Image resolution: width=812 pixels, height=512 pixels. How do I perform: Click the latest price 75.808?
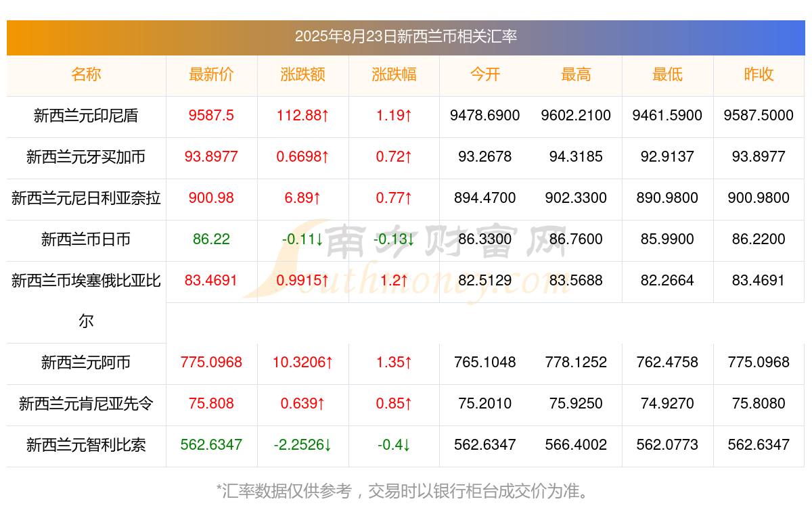[x=211, y=404]
